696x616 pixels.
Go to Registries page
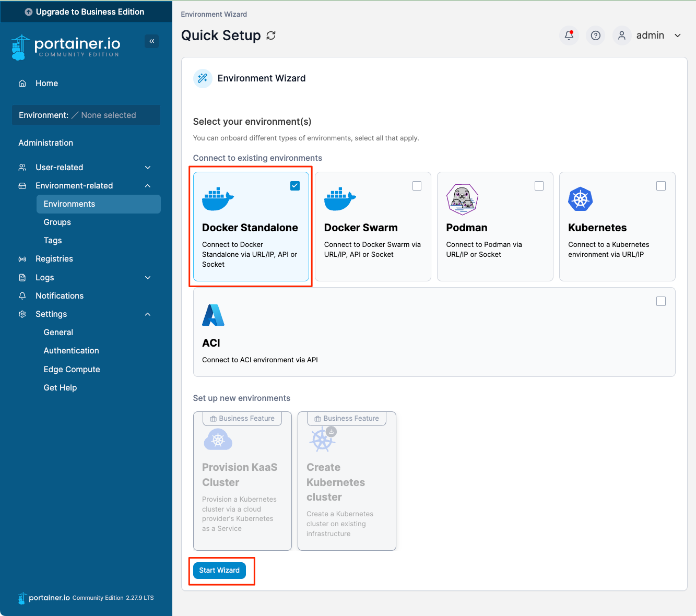click(x=54, y=259)
